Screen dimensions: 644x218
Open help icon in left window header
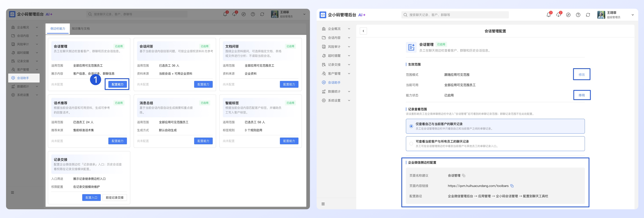point(253,14)
